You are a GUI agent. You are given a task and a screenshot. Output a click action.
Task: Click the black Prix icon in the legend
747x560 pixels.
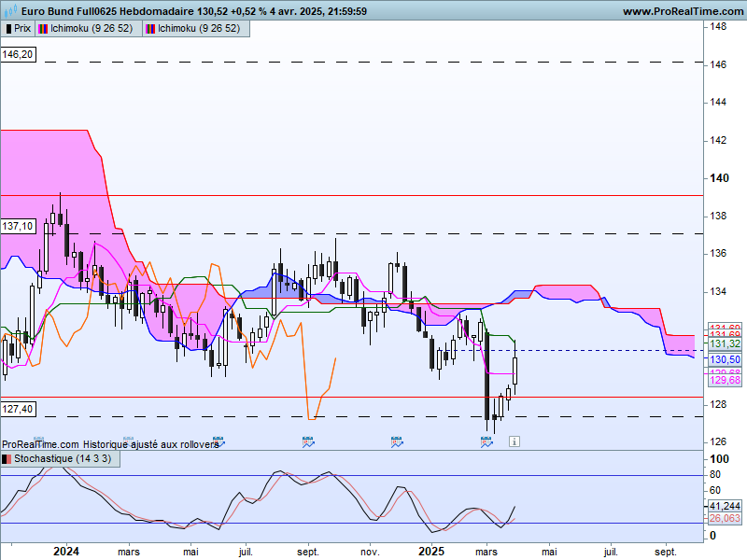click(x=8, y=29)
